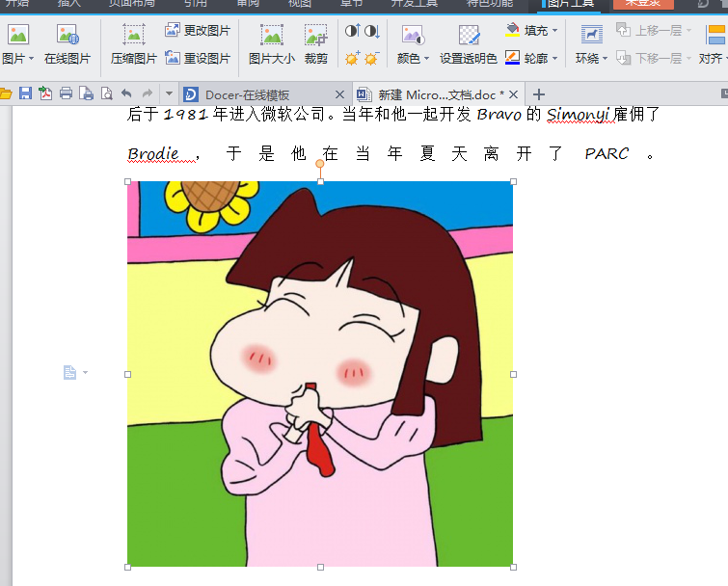This screenshot has width=728, height=586.
Task: Expand the quick access toolbar dropdown
Action: pyautogui.click(x=169, y=93)
